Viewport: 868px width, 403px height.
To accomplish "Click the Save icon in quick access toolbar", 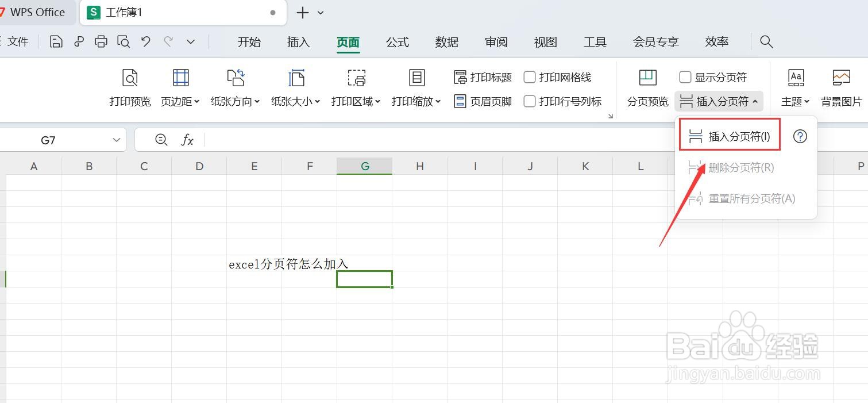I will point(56,41).
